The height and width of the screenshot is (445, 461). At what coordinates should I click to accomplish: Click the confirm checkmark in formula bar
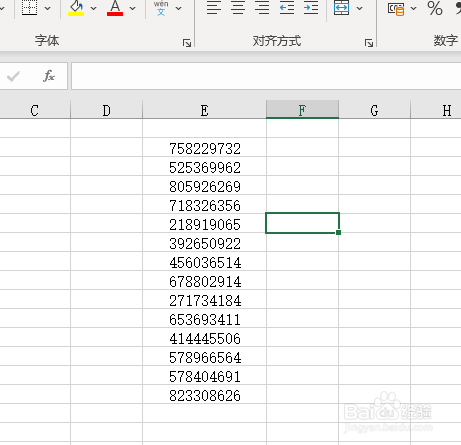(x=13, y=76)
